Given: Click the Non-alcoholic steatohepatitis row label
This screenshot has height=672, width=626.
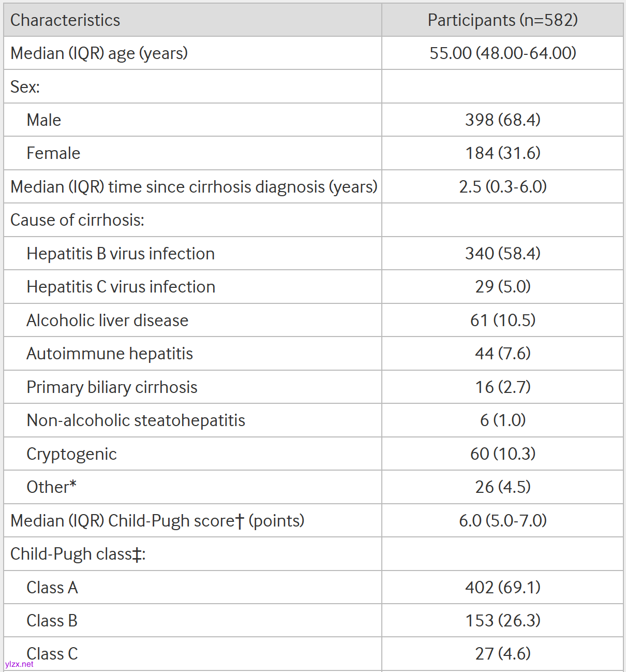Looking at the screenshot, I should point(136,420).
